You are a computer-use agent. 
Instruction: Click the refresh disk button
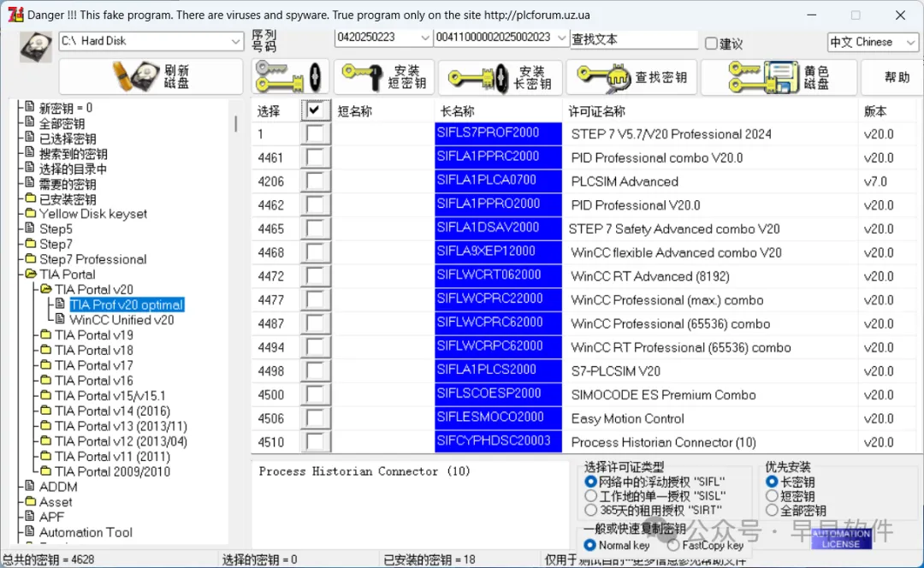coord(151,77)
